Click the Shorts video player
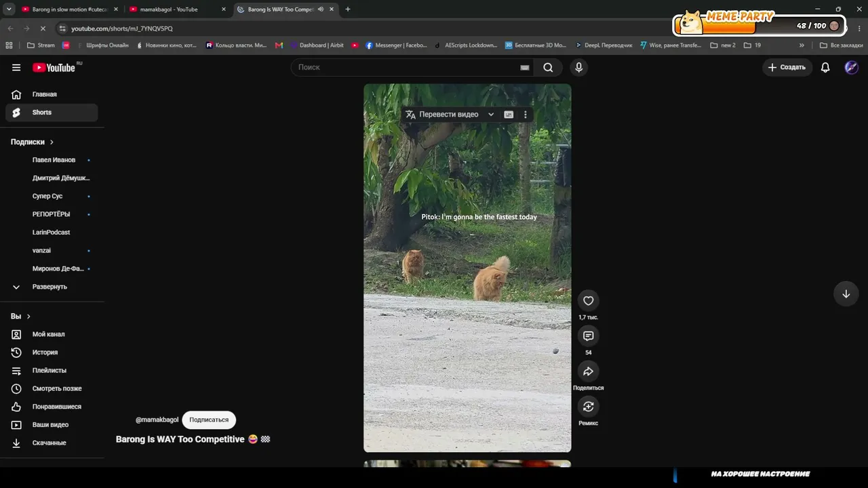The image size is (868, 488). coord(467,268)
